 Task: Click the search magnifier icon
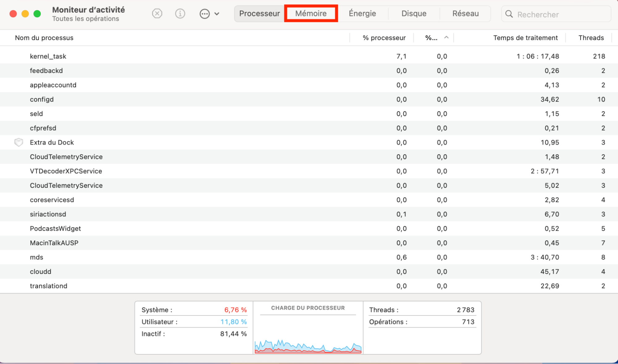point(509,14)
